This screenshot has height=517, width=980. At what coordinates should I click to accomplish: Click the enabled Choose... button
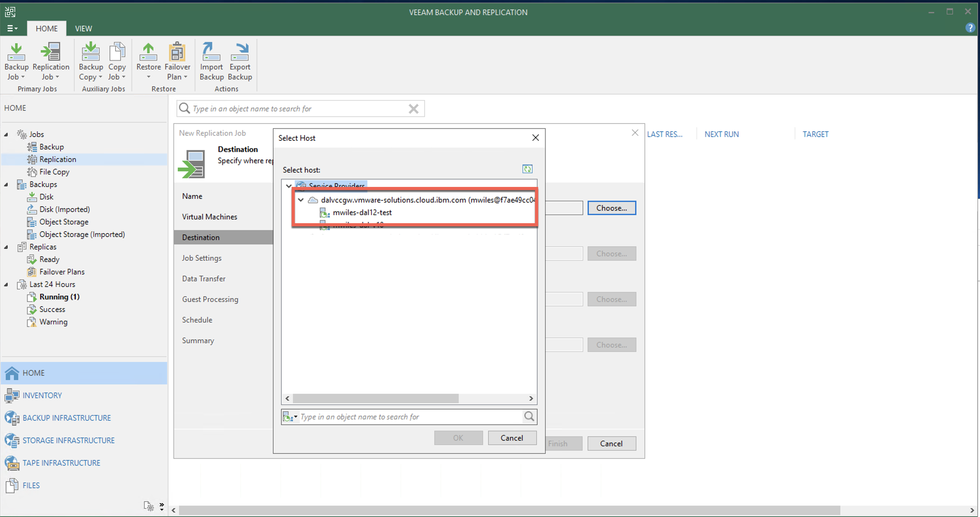click(x=611, y=208)
